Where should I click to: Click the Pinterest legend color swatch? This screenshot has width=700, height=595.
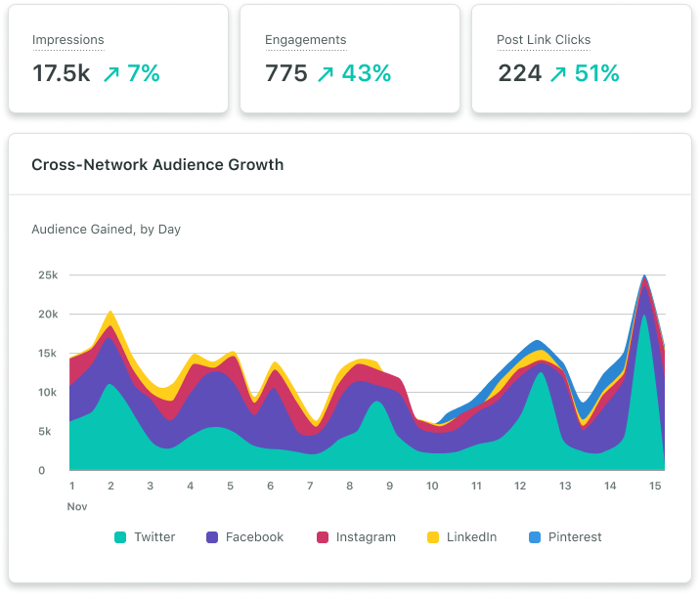tap(534, 537)
